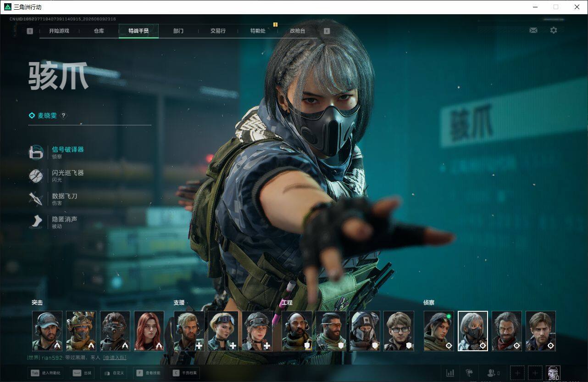The width and height of the screenshot is (588, 382).
Task: Switch to the 仓库 tab
Action: 99,31
